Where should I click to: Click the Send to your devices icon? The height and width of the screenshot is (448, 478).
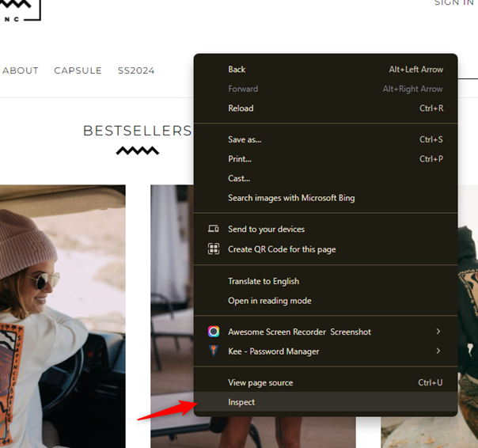213,230
